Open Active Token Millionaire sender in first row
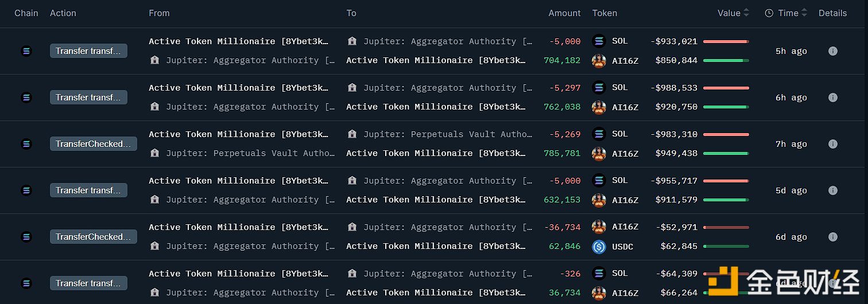This screenshot has width=868, height=304. pyautogui.click(x=239, y=41)
